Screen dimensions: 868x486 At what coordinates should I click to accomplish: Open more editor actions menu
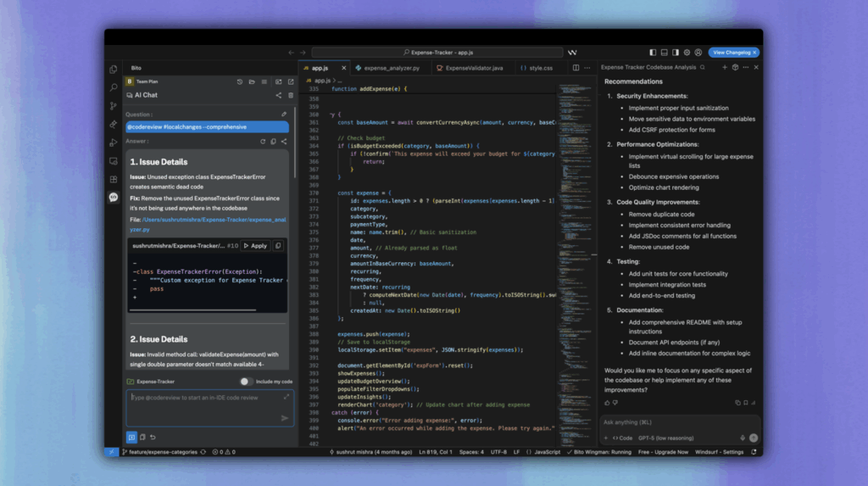click(587, 68)
